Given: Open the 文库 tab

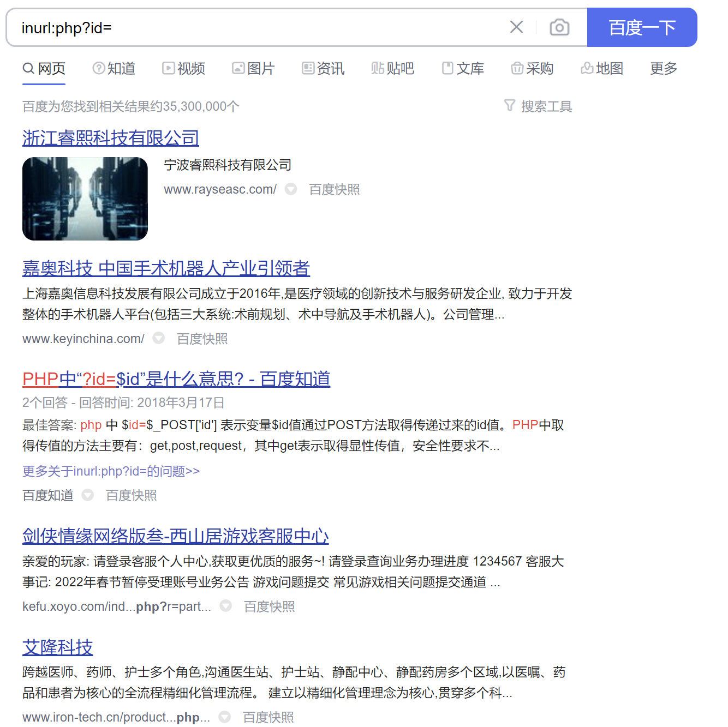Looking at the screenshot, I should 463,69.
